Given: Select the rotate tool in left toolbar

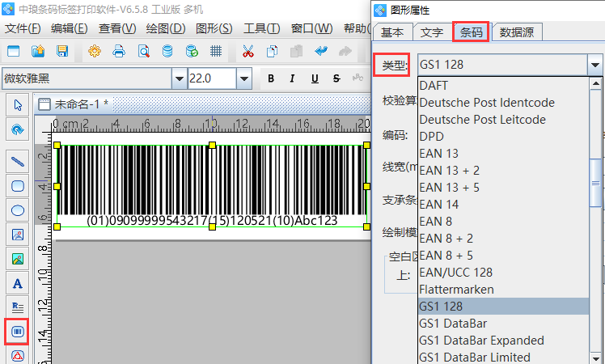Looking at the screenshot, I should pos(18,129).
